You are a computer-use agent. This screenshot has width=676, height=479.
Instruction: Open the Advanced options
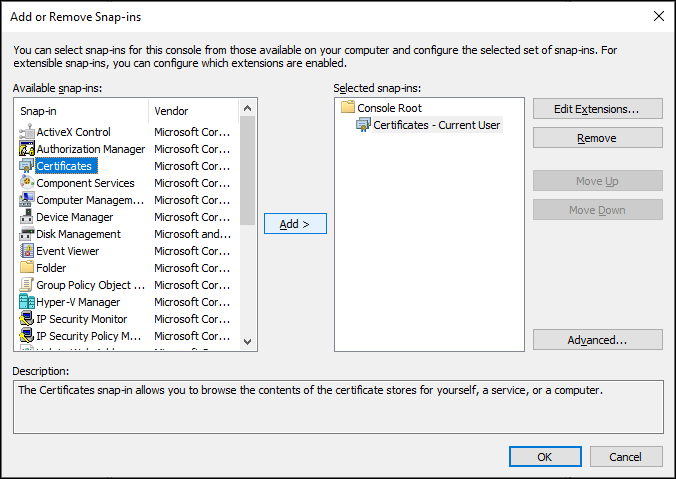(597, 340)
